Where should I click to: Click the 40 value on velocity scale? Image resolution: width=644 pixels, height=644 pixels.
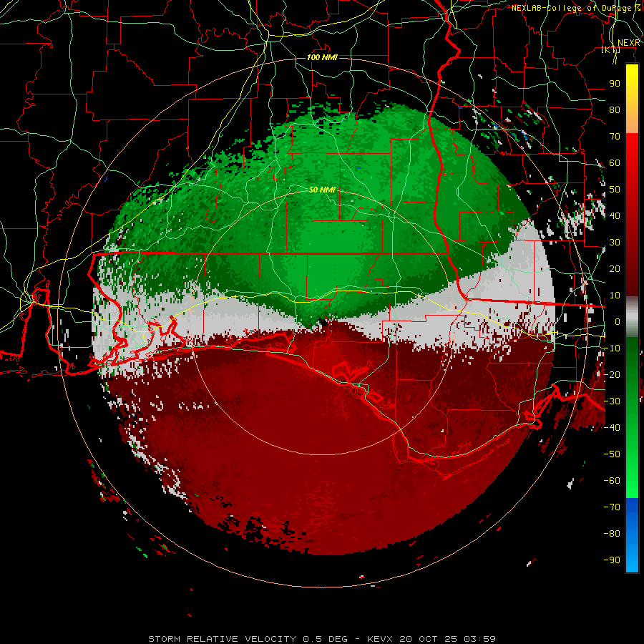point(615,215)
